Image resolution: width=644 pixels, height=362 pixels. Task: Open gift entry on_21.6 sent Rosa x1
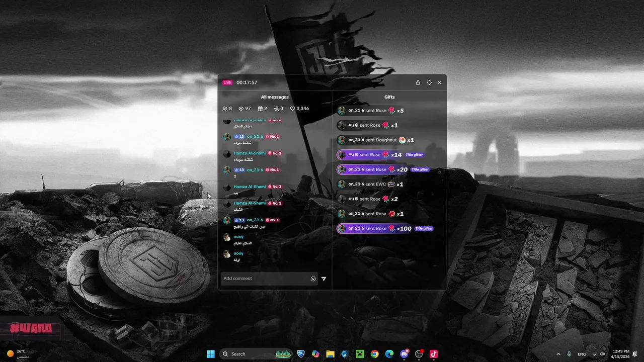pyautogui.click(x=371, y=214)
